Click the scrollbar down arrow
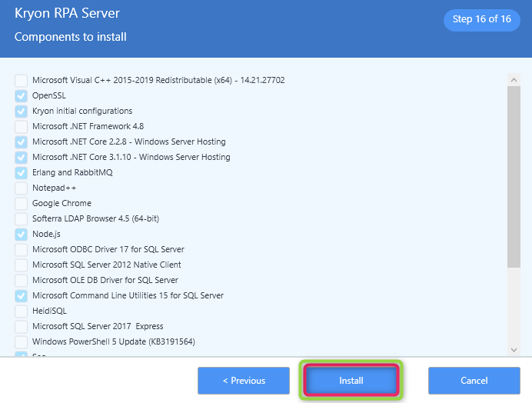 (x=514, y=350)
